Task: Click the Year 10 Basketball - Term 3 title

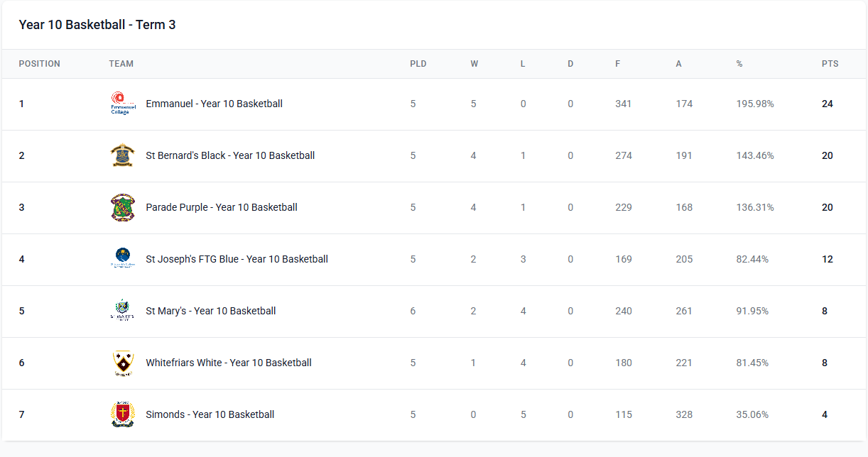Action: point(97,25)
